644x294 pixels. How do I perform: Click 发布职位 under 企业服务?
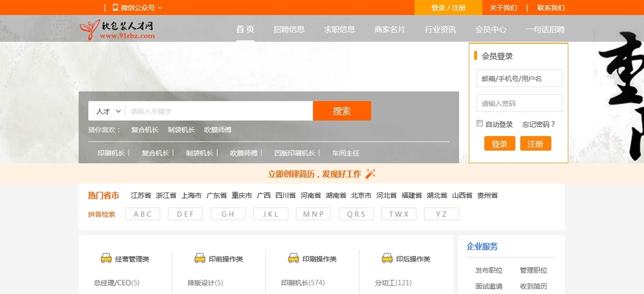[489, 270]
